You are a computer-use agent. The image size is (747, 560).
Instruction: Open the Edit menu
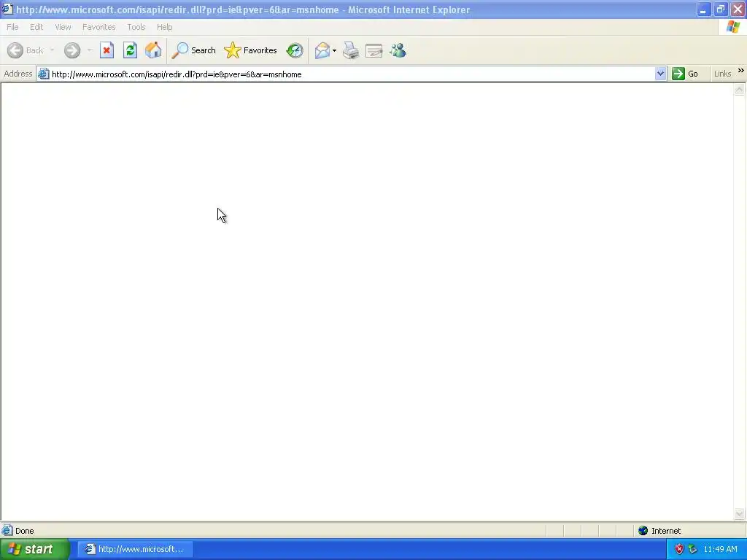36,27
